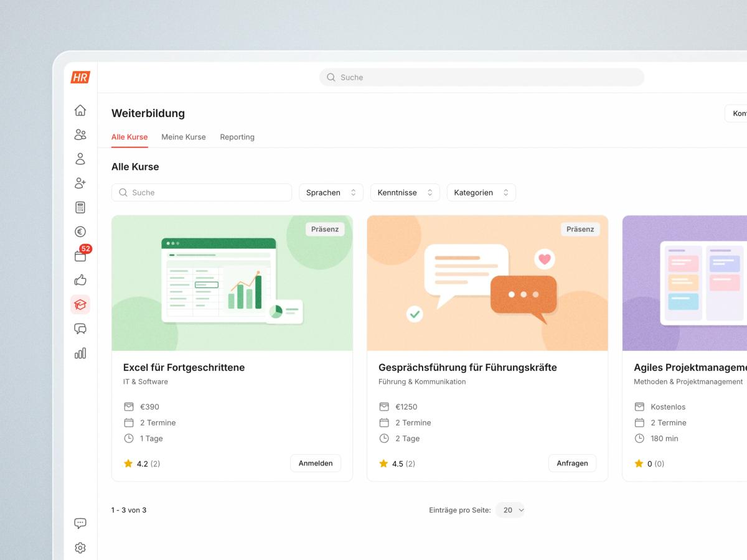Viewport: 747px width, 560px height.
Task: Click the price icon next to Kostenlos
Action: [x=639, y=406]
